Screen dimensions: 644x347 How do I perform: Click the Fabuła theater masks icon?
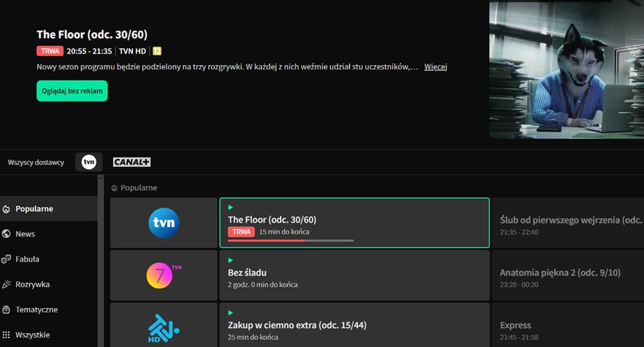pos(7,260)
